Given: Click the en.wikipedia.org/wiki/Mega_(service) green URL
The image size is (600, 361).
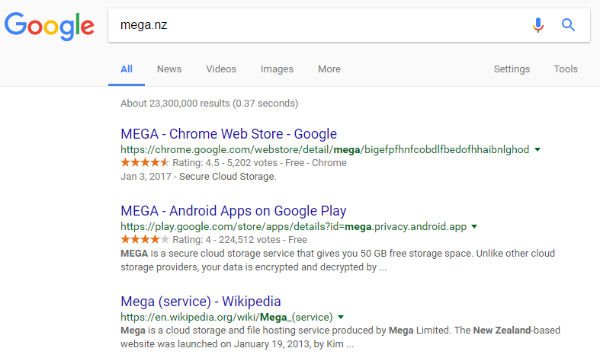Looking at the screenshot, I should coord(227,317).
